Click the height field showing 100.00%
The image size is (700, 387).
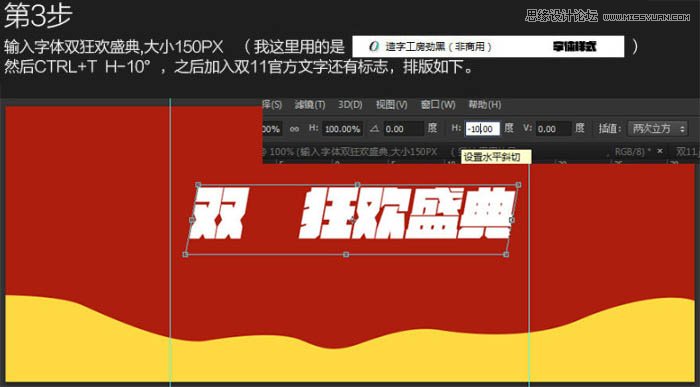tap(342, 129)
